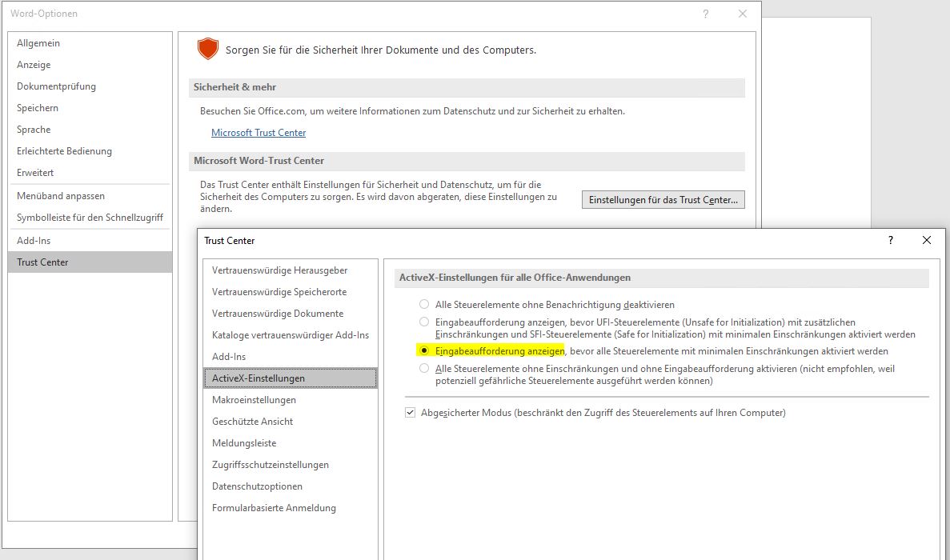The height and width of the screenshot is (560, 950).
Task: Open Makroeinstellungen in the Trust Center
Action: tap(254, 400)
